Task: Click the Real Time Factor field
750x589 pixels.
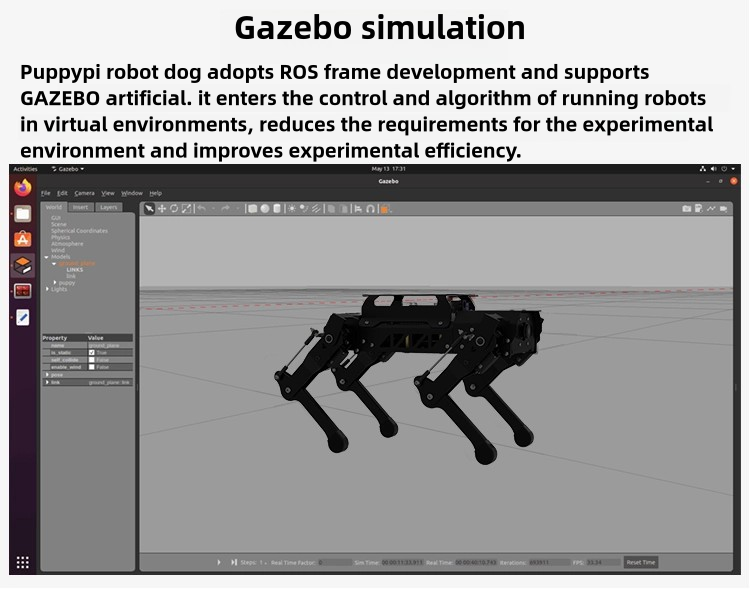Action: point(334,563)
